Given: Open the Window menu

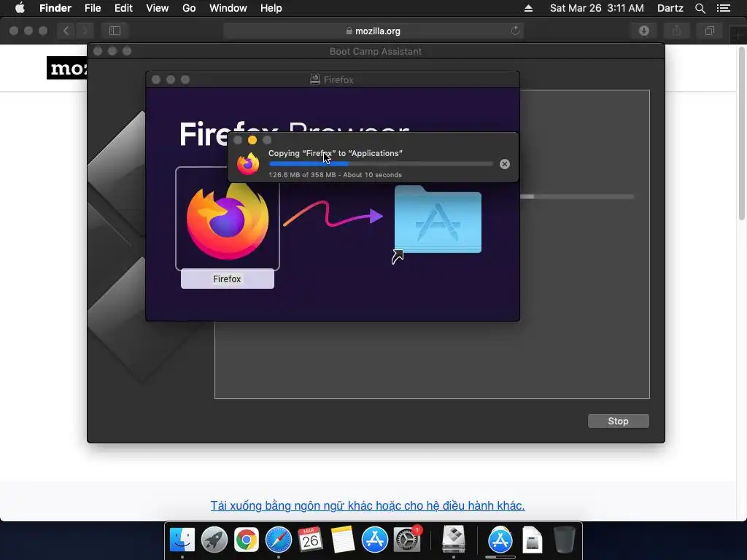Looking at the screenshot, I should [228, 8].
